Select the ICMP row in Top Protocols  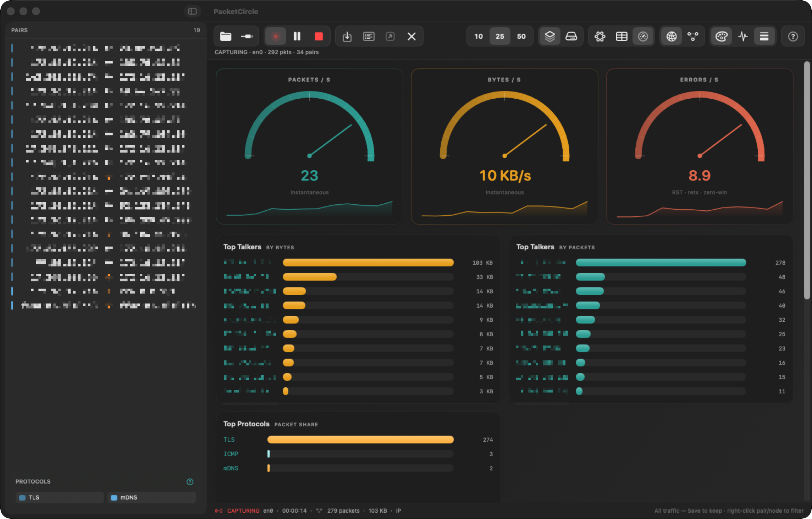[358, 454]
